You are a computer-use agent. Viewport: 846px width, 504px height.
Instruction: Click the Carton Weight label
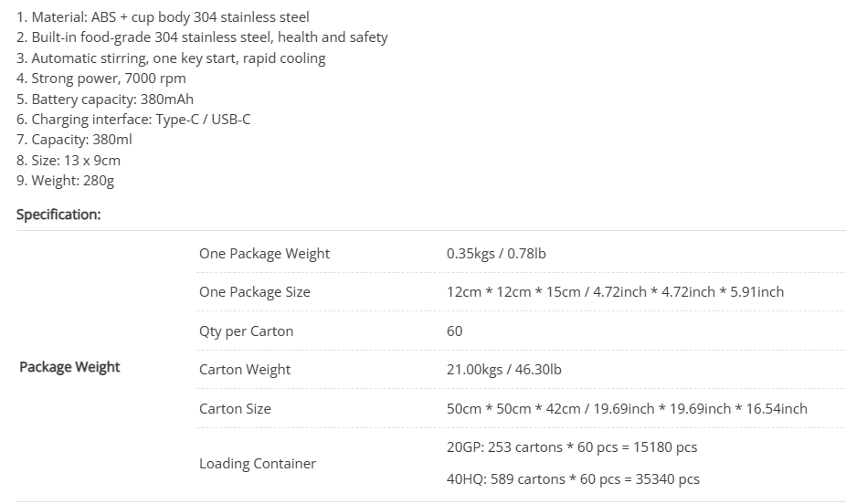pyautogui.click(x=245, y=370)
